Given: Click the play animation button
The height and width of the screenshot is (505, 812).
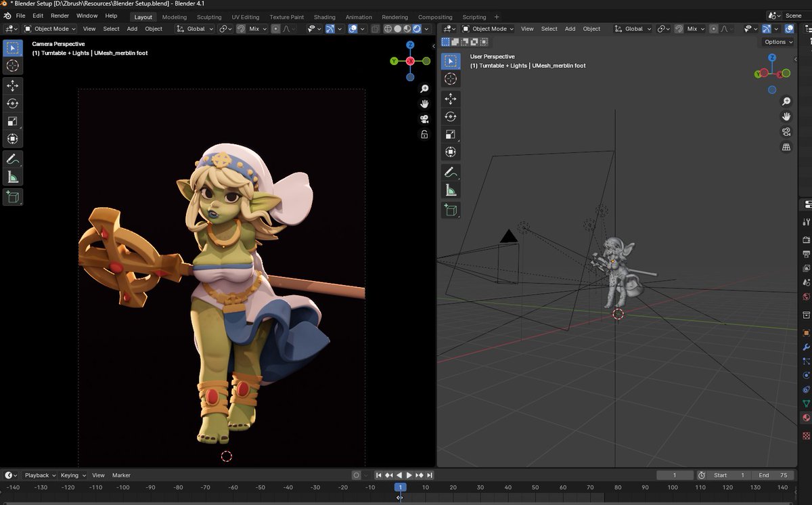Looking at the screenshot, I should click(409, 475).
